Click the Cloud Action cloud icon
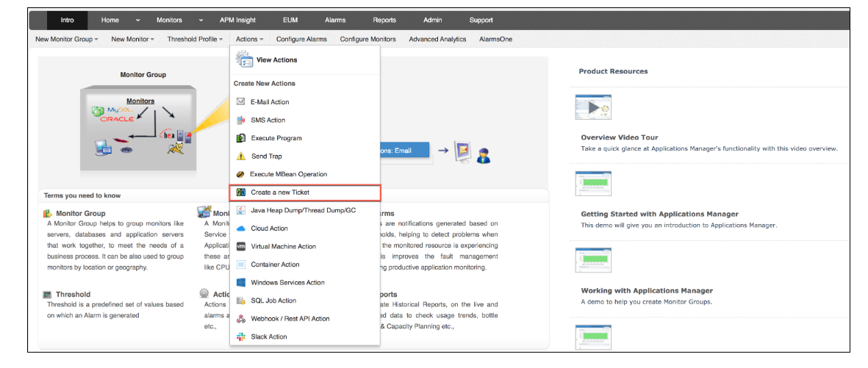Image resolution: width=868 pixels, height=368 pixels. [241, 228]
